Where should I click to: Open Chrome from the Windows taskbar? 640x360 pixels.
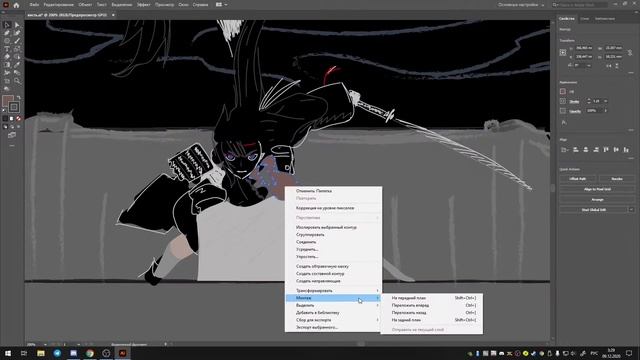tap(90, 353)
